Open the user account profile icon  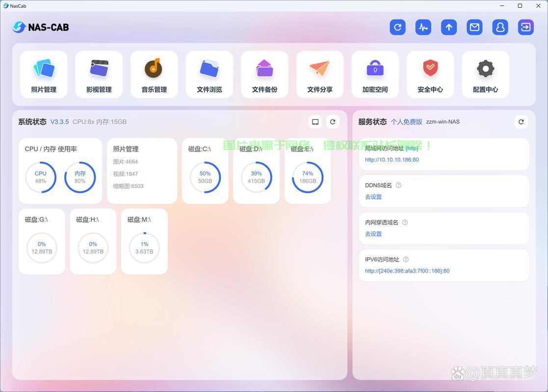coord(500,27)
